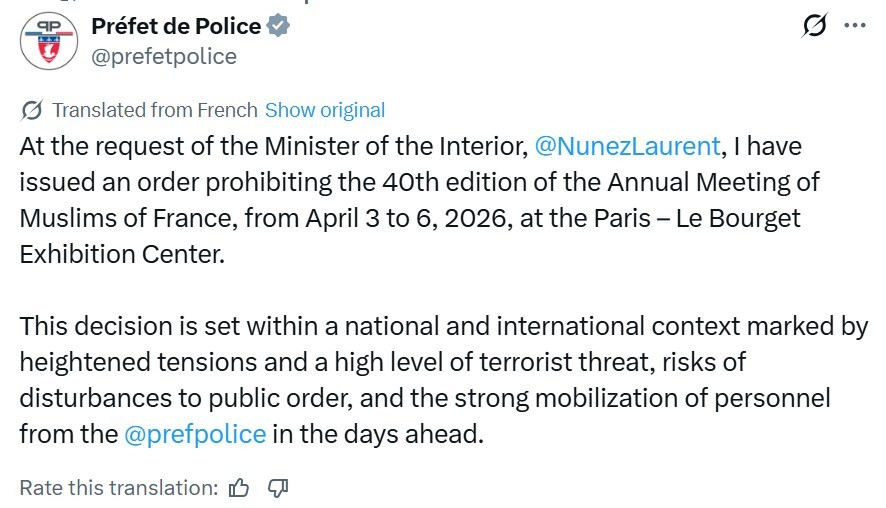Rate the translation with thumbs down
This screenshot has height=508, width=886.
tap(279, 488)
